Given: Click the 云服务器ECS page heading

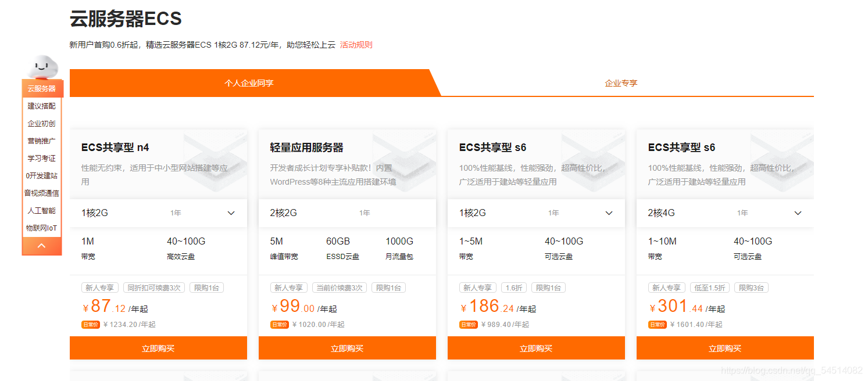Looking at the screenshot, I should coord(126,19).
